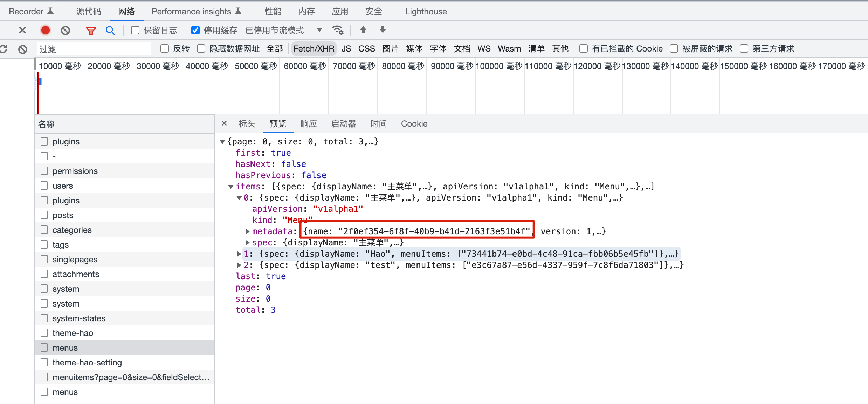Expand the metadata node in preview
Image resolution: width=868 pixels, height=404 pixels.
(247, 231)
